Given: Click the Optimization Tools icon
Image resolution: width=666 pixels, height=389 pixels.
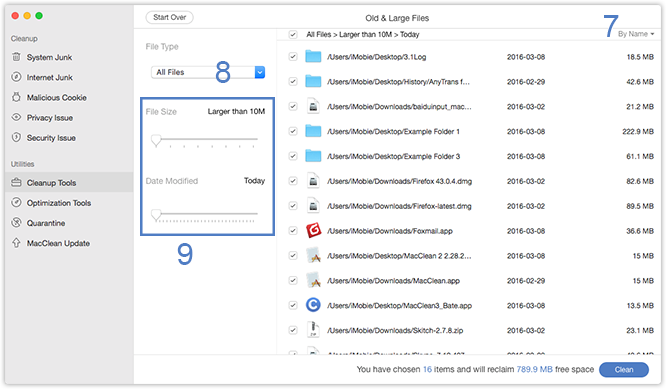Looking at the screenshot, I should click(x=16, y=202).
